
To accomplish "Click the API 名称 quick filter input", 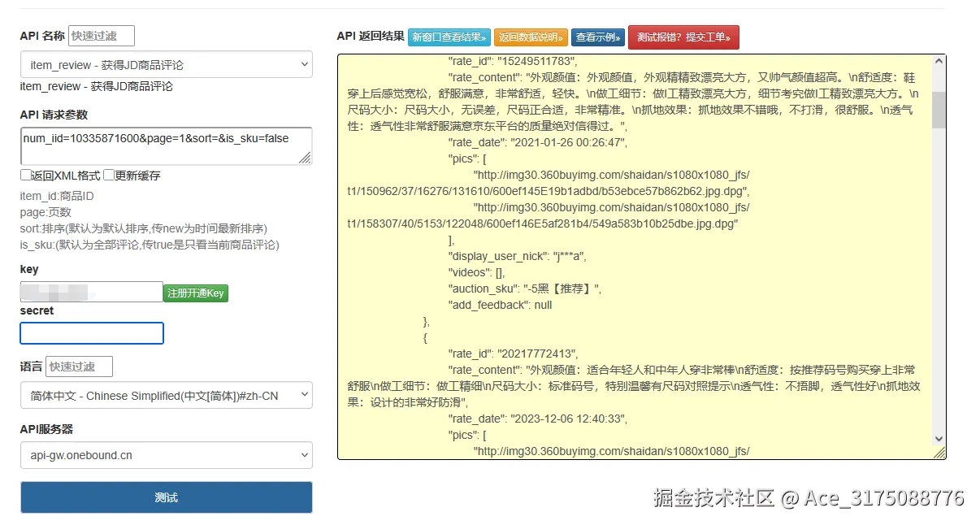I will [x=102, y=36].
